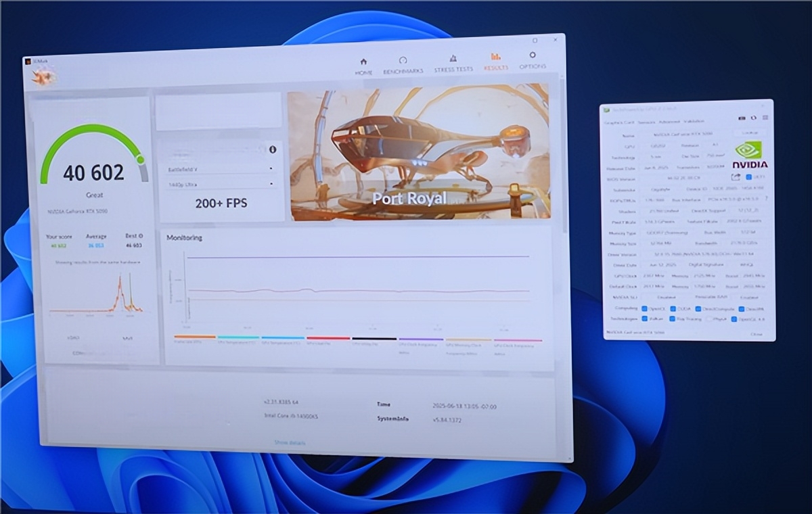Click the Intel Core i9-14900KS text
The height and width of the screenshot is (514, 812).
coord(291,416)
